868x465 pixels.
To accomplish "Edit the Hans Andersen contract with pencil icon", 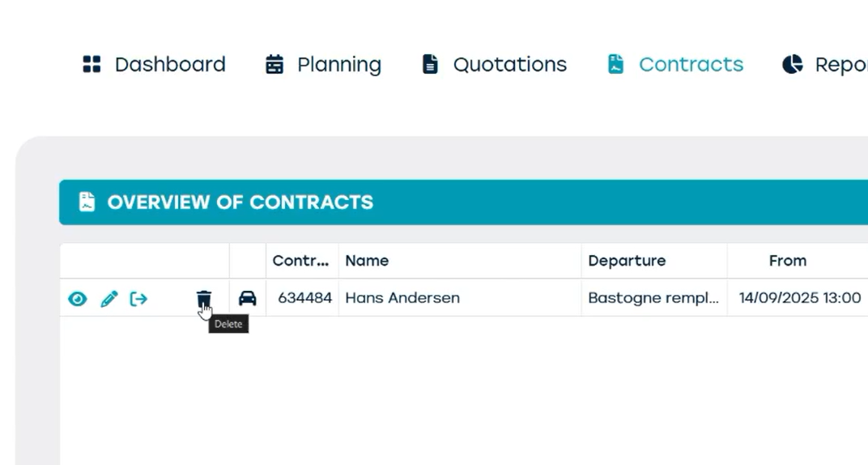I will (109, 299).
